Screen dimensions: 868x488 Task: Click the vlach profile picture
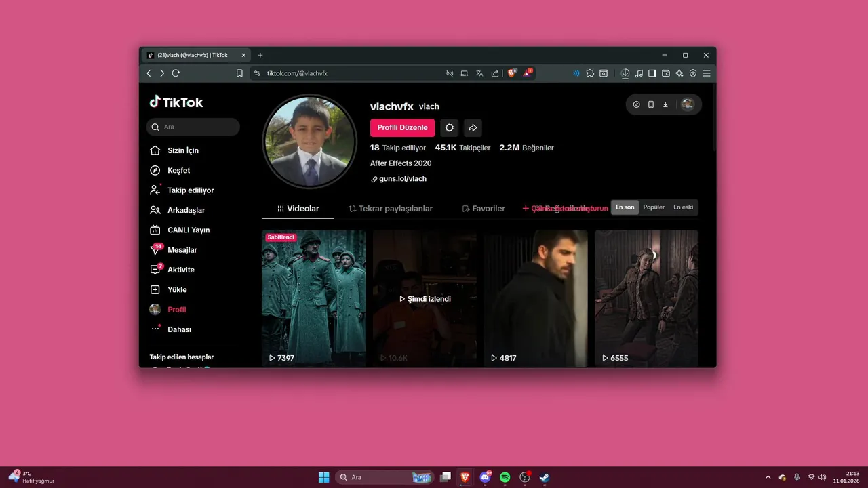coord(310,141)
